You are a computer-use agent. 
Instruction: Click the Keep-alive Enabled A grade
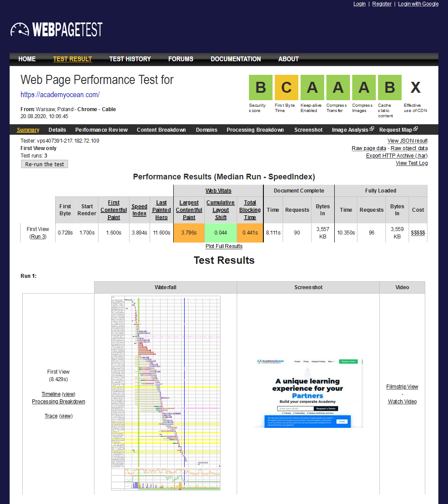coord(312,87)
